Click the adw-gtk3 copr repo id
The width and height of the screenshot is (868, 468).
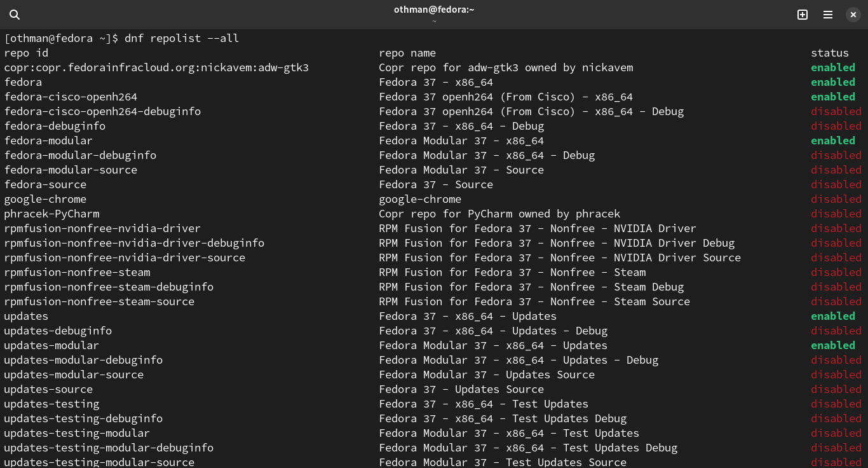(x=156, y=67)
